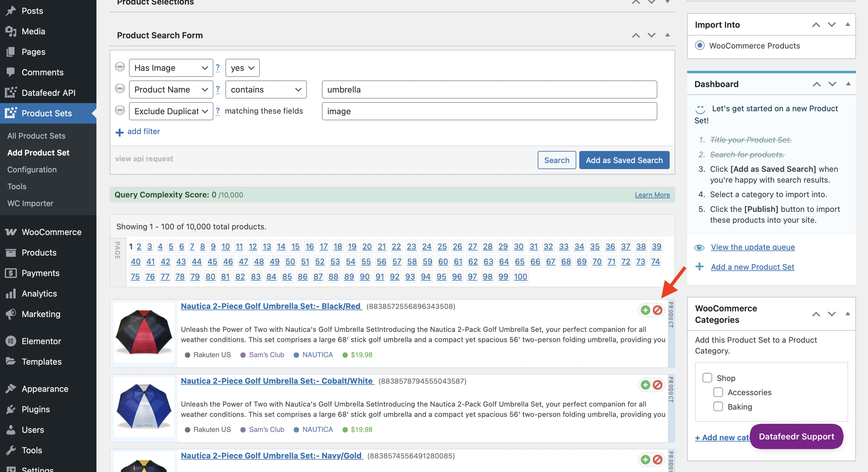The width and height of the screenshot is (868, 472).
Task: Open the Plugins page
Action: pyautogui.click(x=48, y=409)
